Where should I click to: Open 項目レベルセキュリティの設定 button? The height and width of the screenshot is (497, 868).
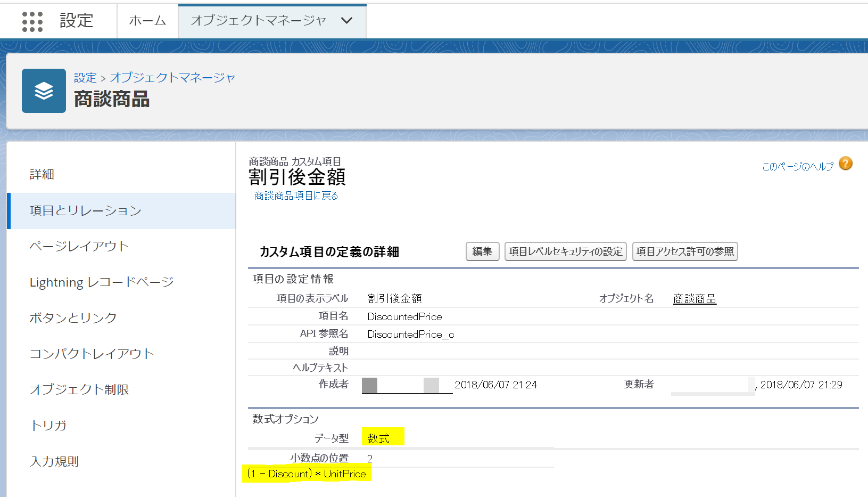565,251
